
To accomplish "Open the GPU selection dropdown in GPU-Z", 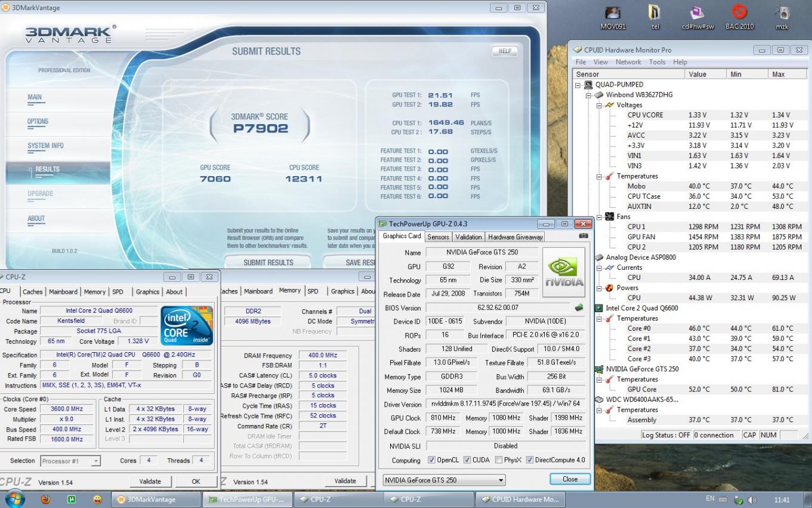I will [444, 480].
